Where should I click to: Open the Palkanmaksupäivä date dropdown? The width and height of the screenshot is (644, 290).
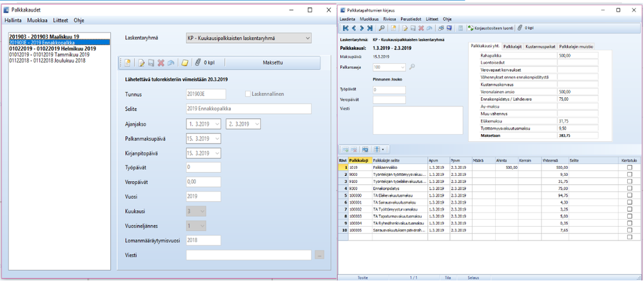click(x=217, y=139)
